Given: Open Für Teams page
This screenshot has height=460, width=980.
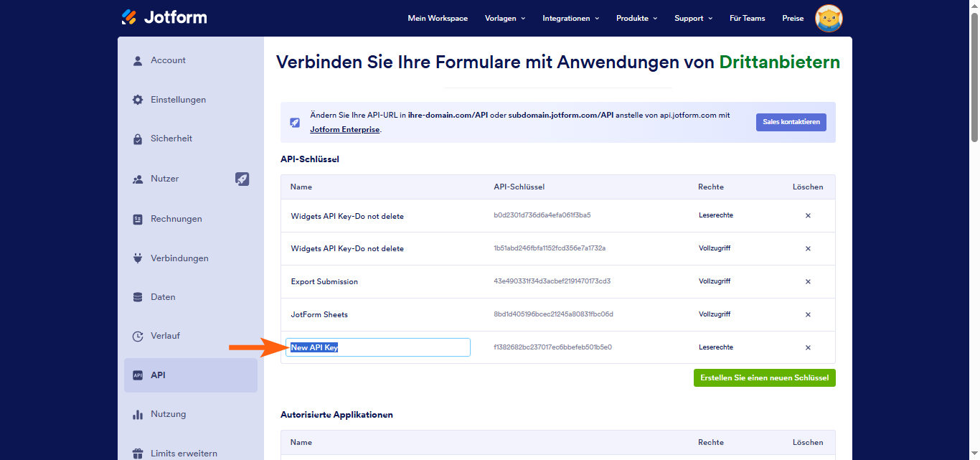Looking at the screenshot, I should [x=748, y=18].
